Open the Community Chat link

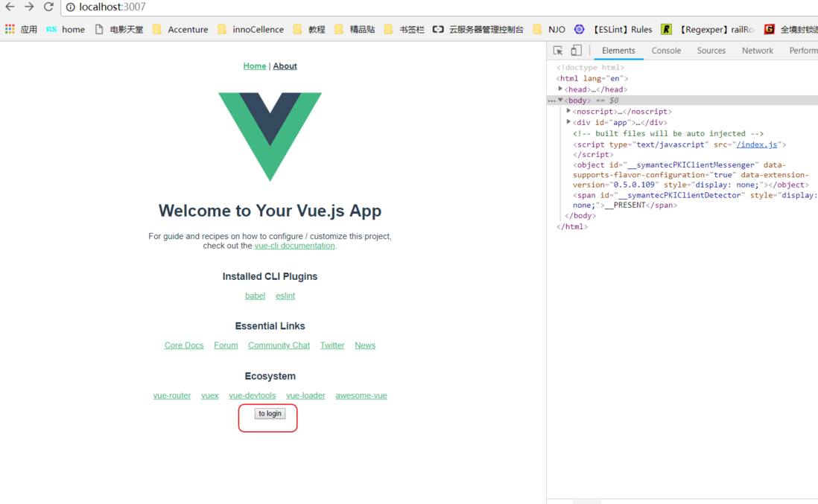coord(279,345)
